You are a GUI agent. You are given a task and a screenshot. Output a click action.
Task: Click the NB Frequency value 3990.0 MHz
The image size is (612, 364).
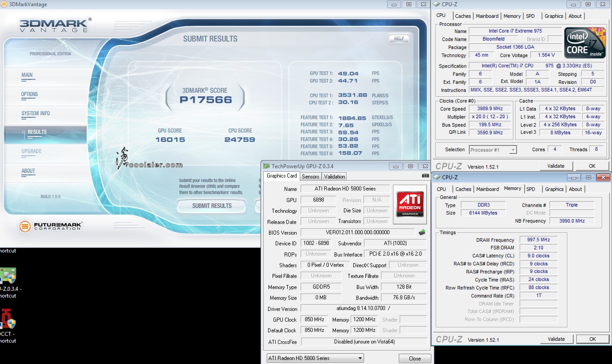[x=571, y=221]
